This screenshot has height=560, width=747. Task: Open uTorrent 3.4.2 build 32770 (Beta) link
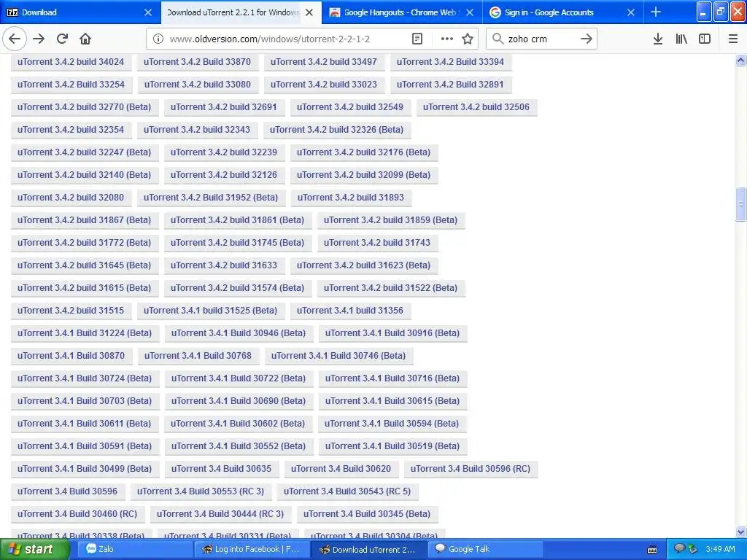click(x=85, y=107)
